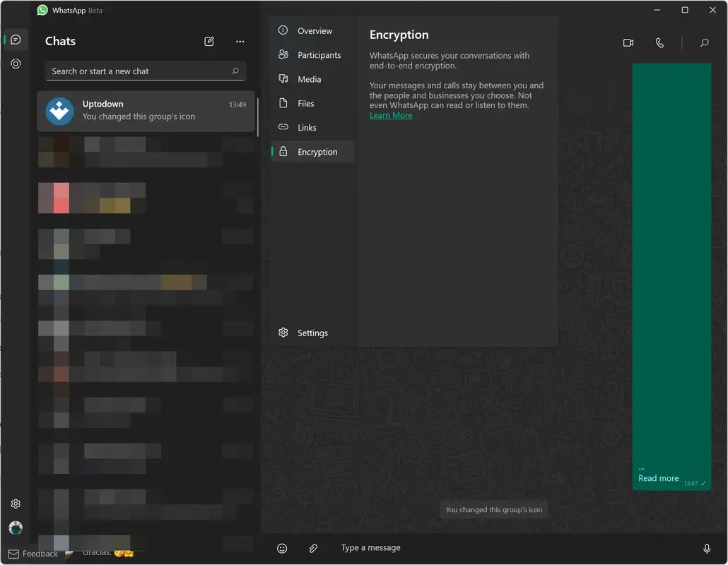Open the Status icon in the sidebar
Viewport: 728px width, 565px height.
click(x=15, y=64)
